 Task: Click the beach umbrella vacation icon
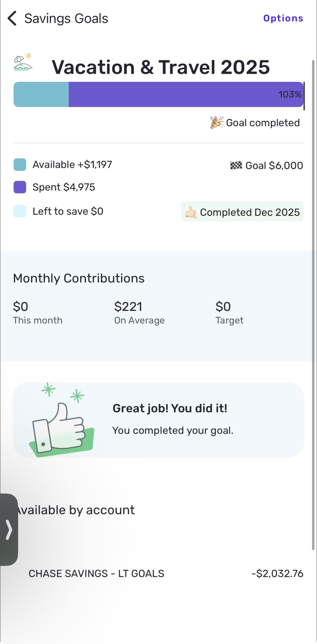click(x=23, y=62)
